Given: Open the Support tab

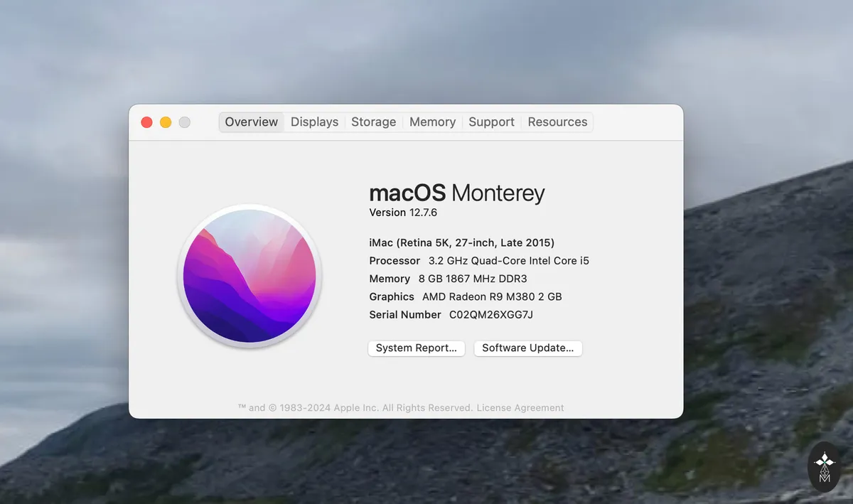Looking at the screenshot, I should (x=491, y=122).
